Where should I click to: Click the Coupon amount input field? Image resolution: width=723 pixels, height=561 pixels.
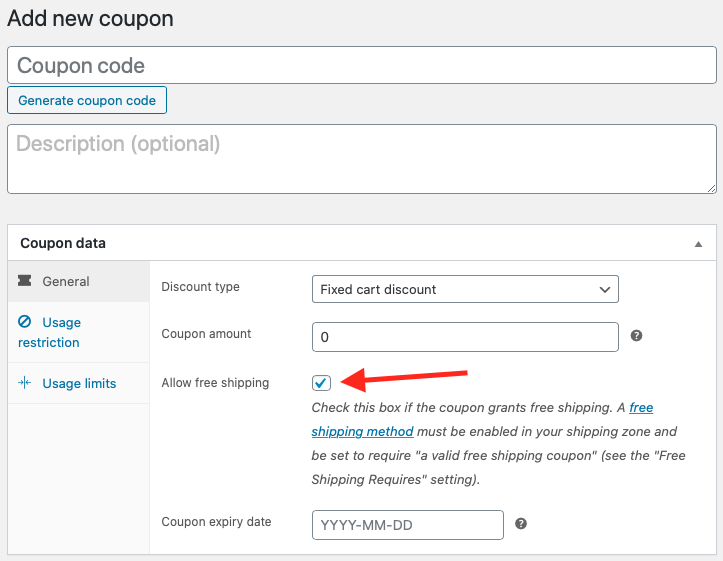[x=465, y=337]
